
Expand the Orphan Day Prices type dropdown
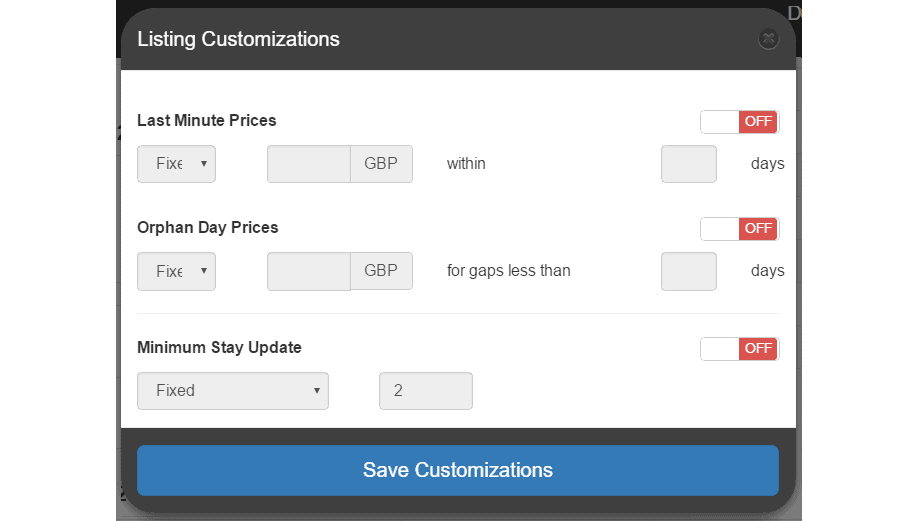176,271
